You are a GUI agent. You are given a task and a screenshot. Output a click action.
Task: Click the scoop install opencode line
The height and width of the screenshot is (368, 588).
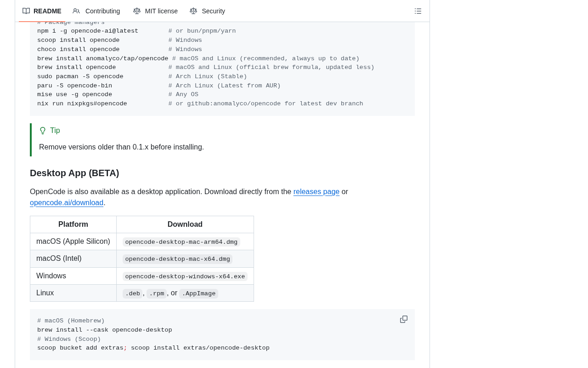click(x=79, y=40)
